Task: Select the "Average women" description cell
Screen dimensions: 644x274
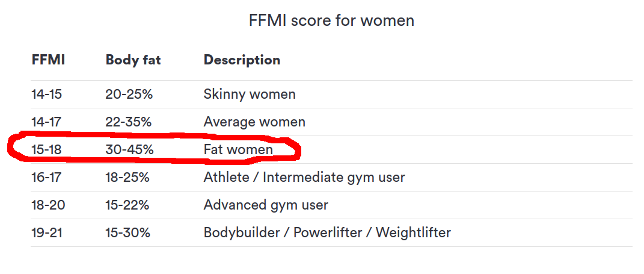Action: 254,122
